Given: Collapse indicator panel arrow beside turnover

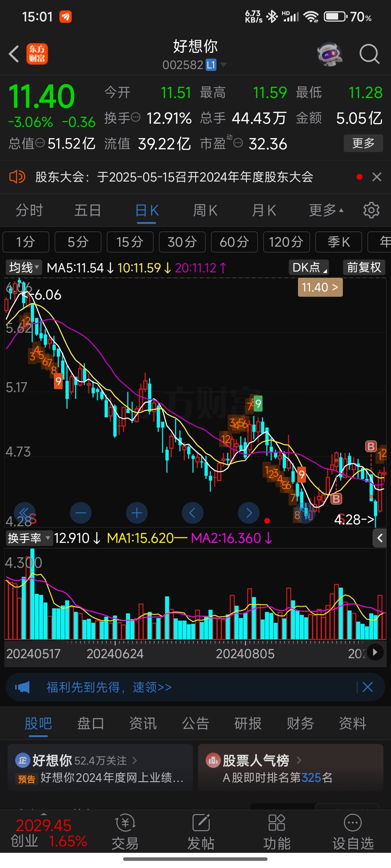Looking at the screenshot, I should (x=380, y=538).
